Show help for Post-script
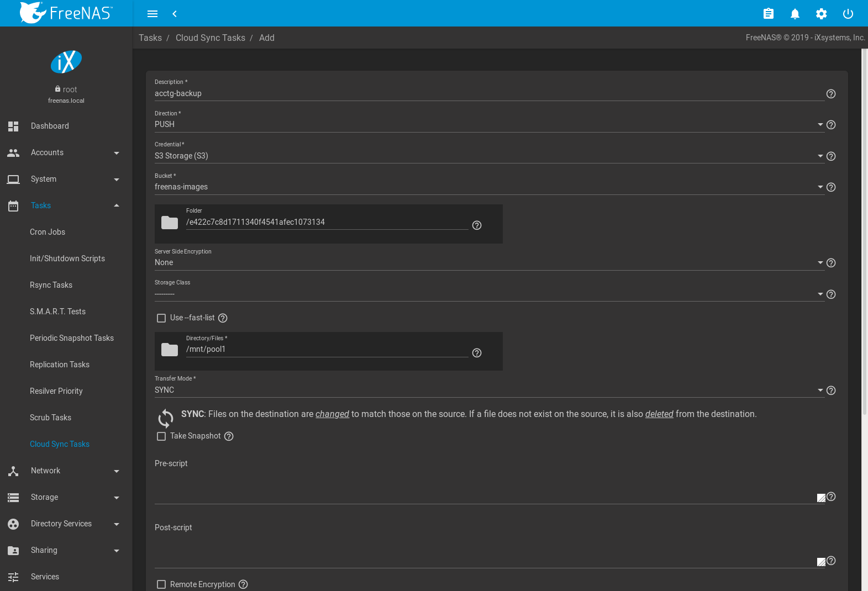The width and height of the screenshot is (868, 591). pyautogui.click(x=831, y=561)
